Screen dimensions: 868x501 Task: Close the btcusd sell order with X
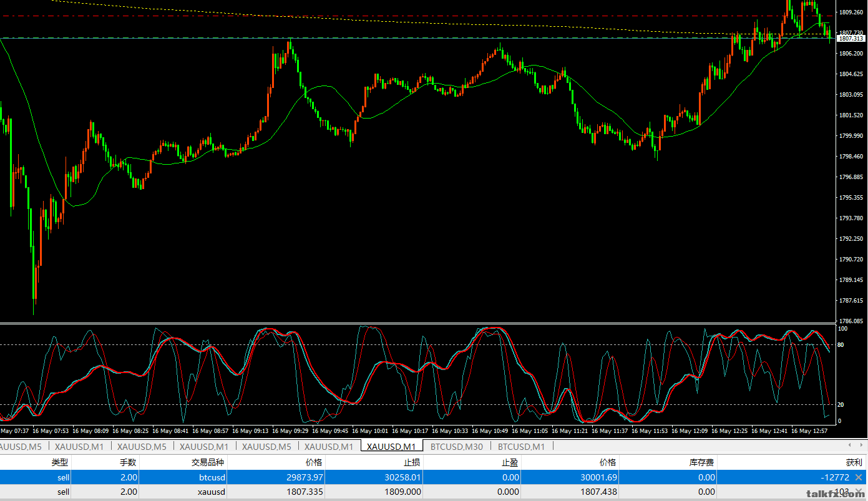pyautogui.click(x=859, y=477)
